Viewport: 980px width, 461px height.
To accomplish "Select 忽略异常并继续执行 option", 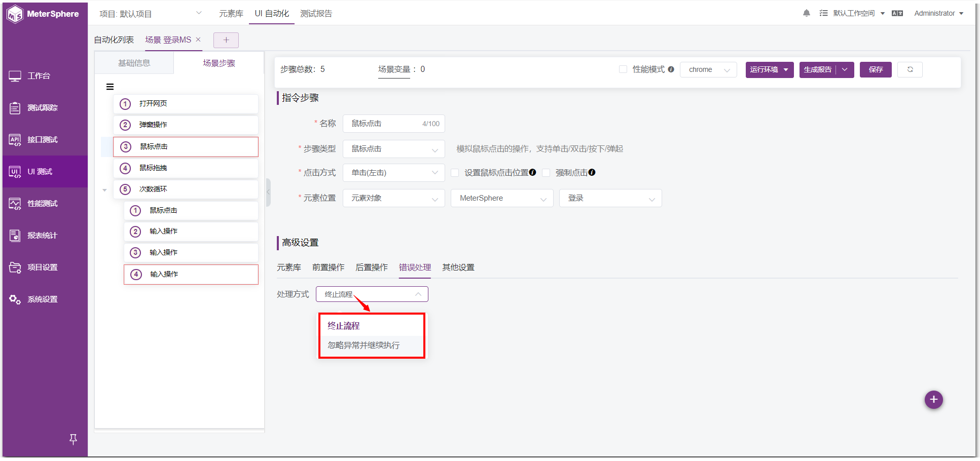I will (372, 345).
